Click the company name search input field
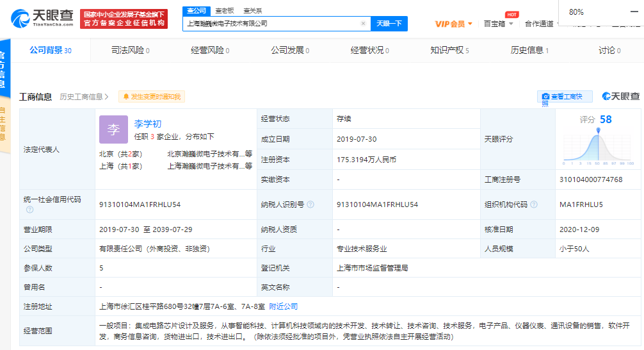644x350 pixels. (272, 24)
